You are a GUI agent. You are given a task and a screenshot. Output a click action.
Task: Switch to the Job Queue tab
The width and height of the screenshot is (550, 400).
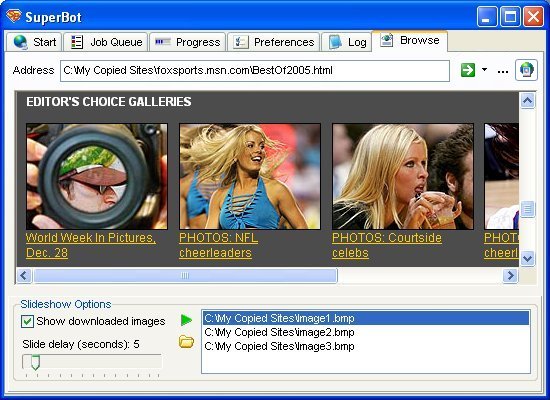click(106, 42)
